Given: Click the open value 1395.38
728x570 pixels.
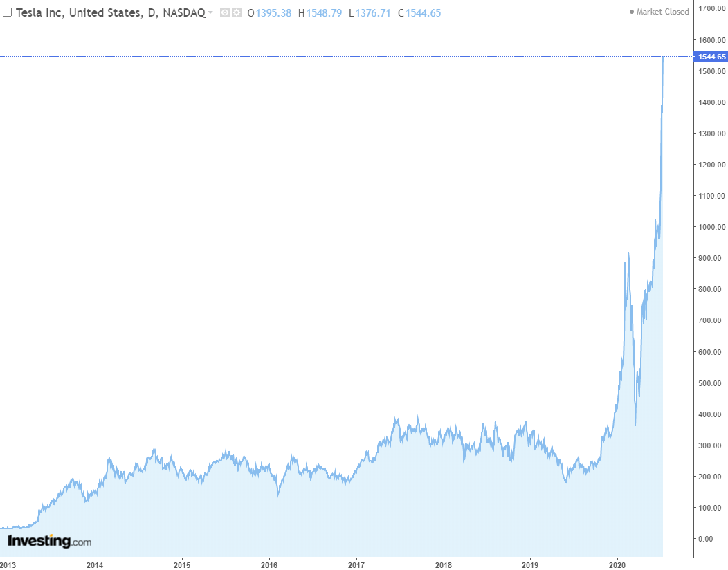Looking at the screenshot, I should (x=273, y=13).
